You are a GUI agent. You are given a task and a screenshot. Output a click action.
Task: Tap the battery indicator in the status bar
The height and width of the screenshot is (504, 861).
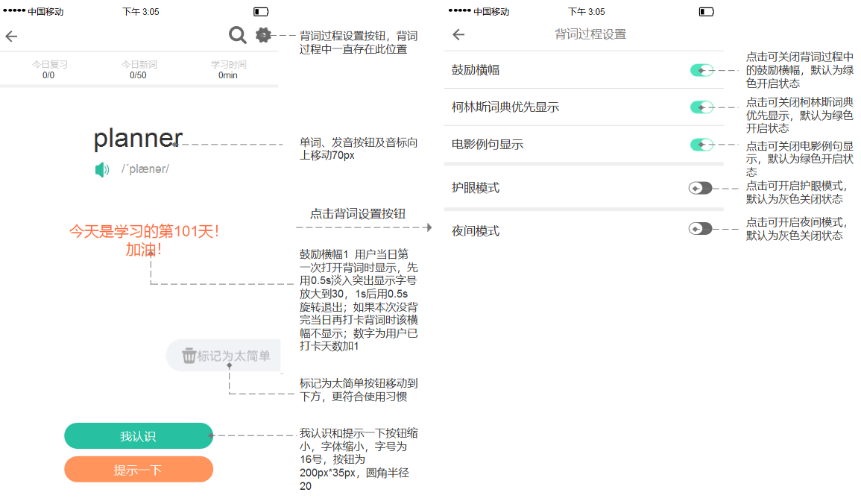pos(259,10)
